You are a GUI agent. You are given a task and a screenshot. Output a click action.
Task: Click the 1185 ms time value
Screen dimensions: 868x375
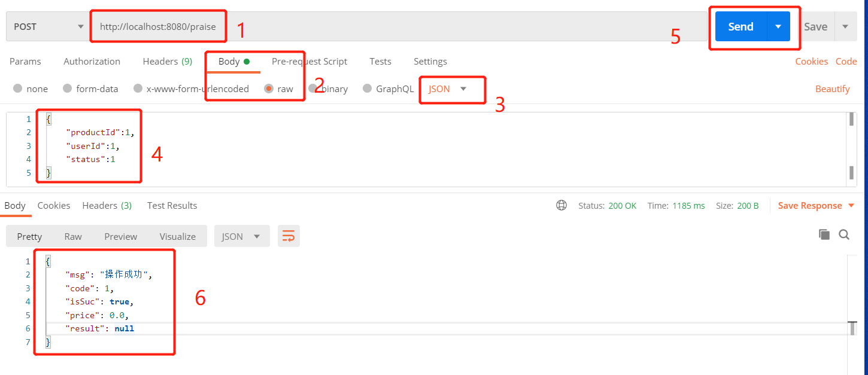click(x=688, y=206)
